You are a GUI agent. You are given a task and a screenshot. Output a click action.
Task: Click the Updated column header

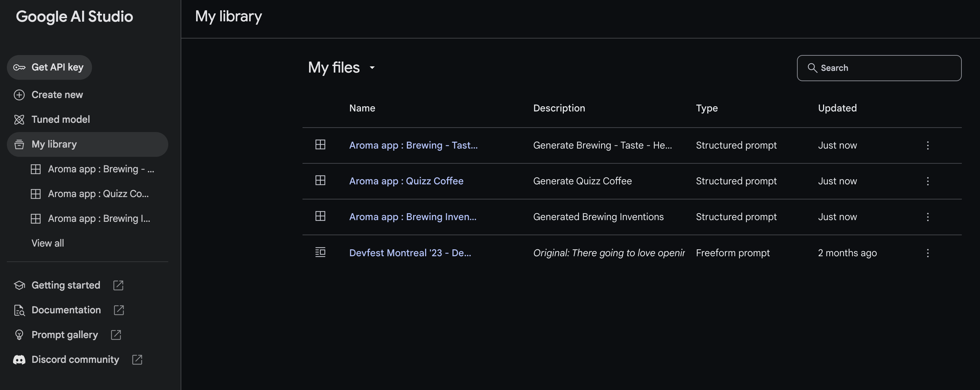(x=837, y=108)
